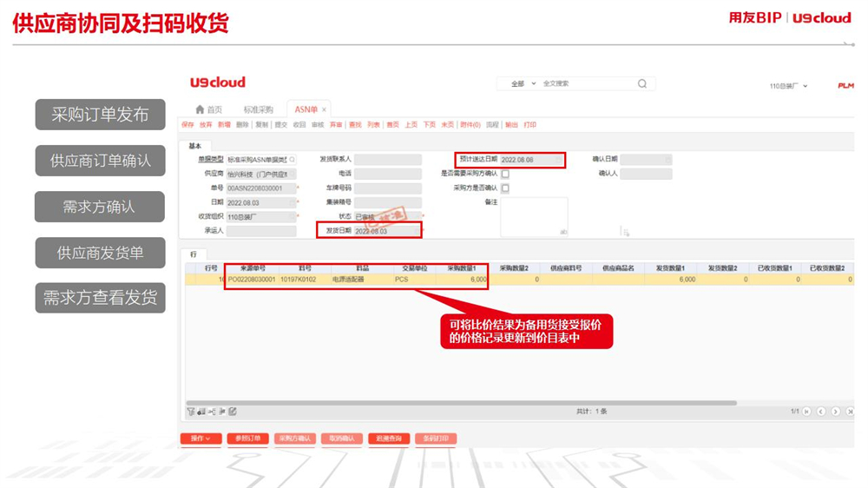
Task: Click 上页 in the toolbar
Action: (x=411, y=125)
